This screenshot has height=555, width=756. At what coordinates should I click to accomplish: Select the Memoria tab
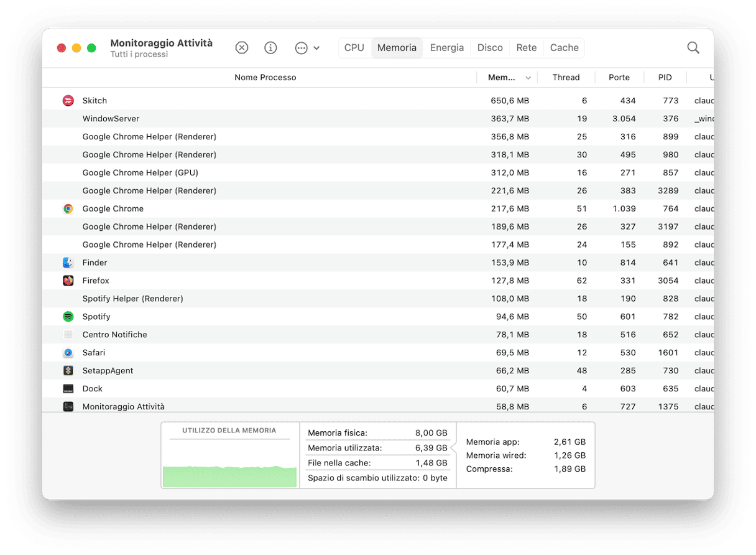pyautogui.click(x=397, y=48)
